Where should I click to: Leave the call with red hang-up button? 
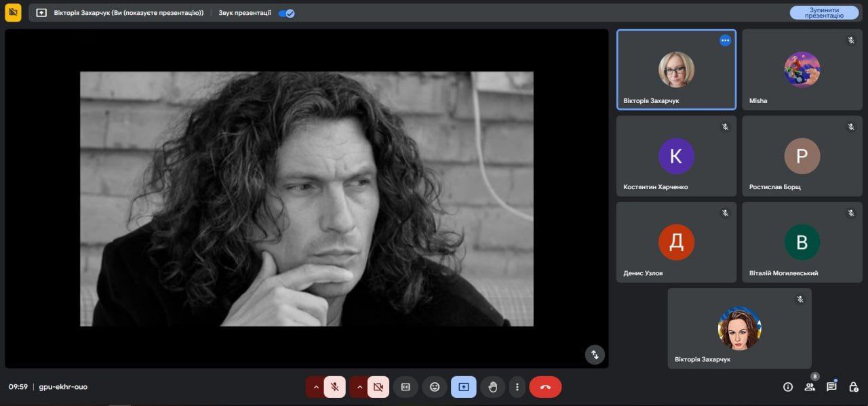point(545,387)
